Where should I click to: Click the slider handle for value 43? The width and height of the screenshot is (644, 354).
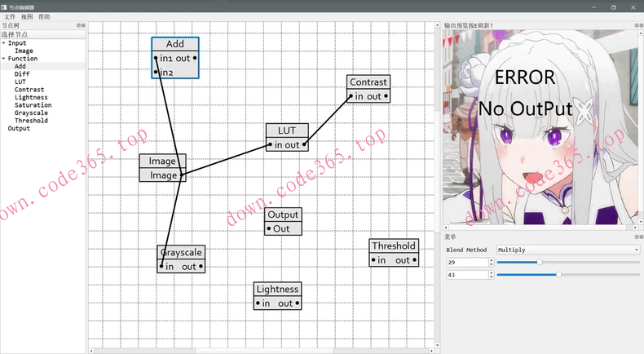point(558,274)
